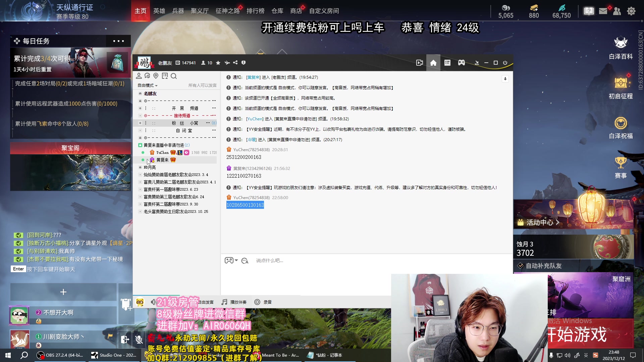Select the 英雄 tab
Screen dimensions: 644x362
[x=159, y=11]
